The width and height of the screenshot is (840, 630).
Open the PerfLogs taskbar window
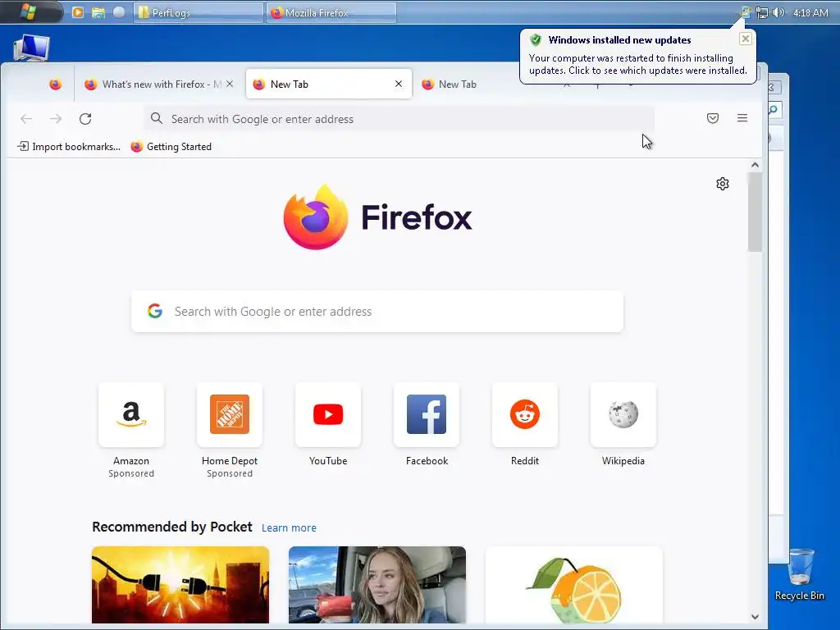(x=199, y=12)
